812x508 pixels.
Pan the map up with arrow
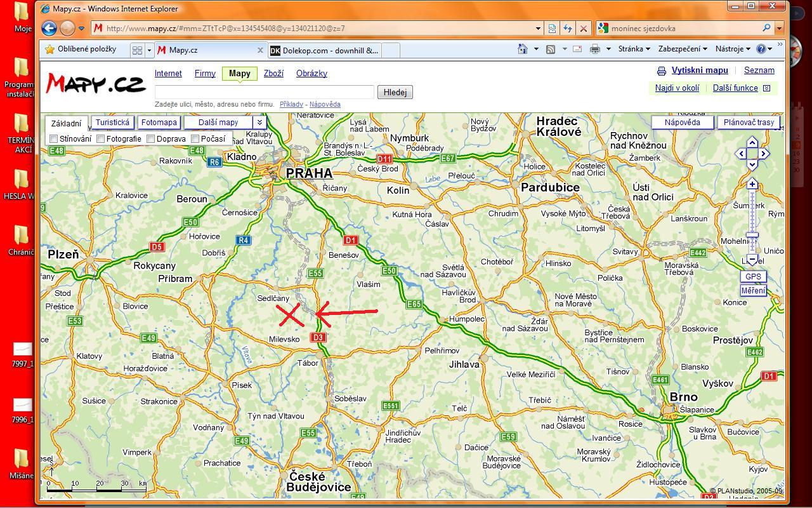[752, 142]
